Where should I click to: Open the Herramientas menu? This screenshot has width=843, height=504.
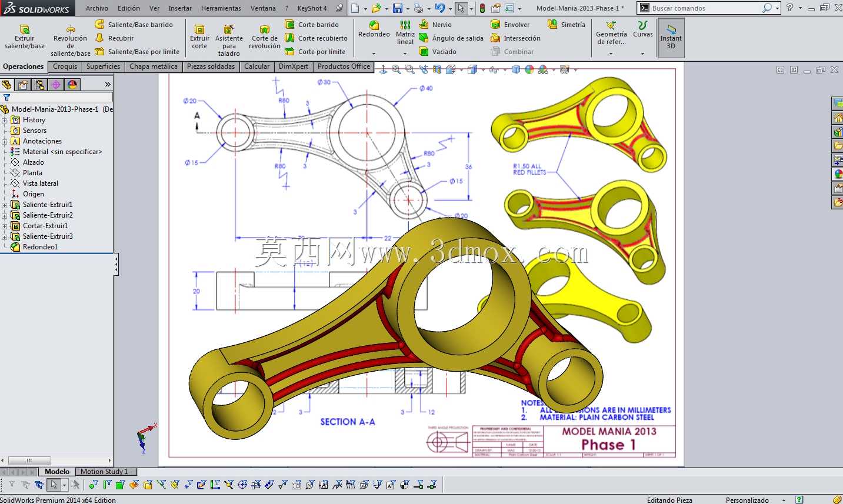click(x=221, y=8)
